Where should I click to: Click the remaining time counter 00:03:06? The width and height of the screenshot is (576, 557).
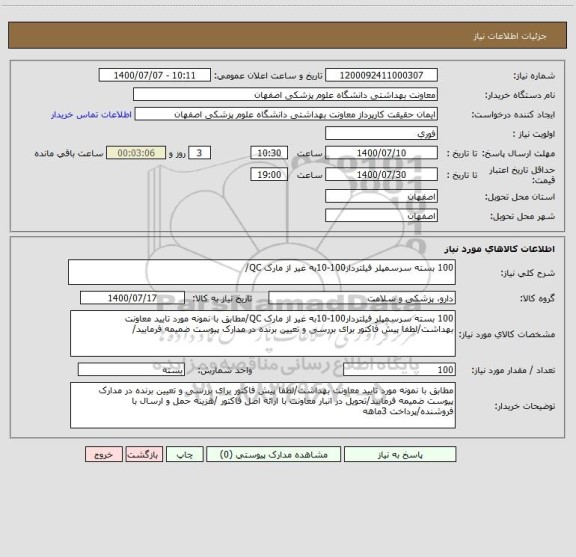point(136,153)
